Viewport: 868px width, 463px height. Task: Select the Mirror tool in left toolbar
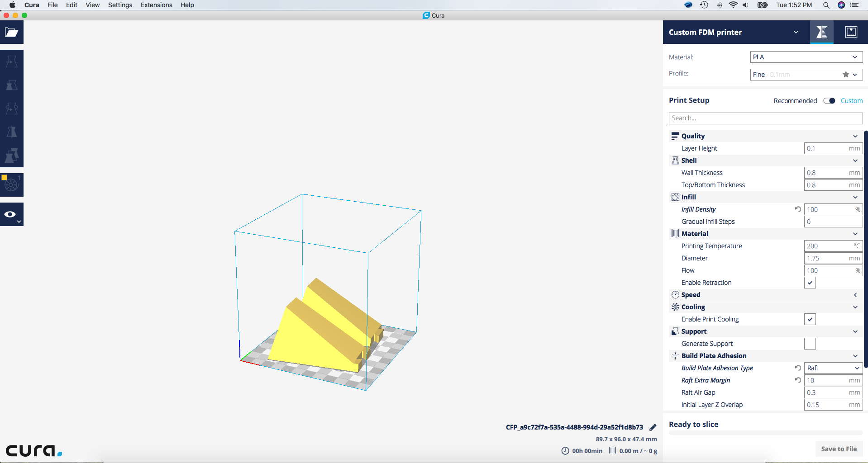pos(12,132)
